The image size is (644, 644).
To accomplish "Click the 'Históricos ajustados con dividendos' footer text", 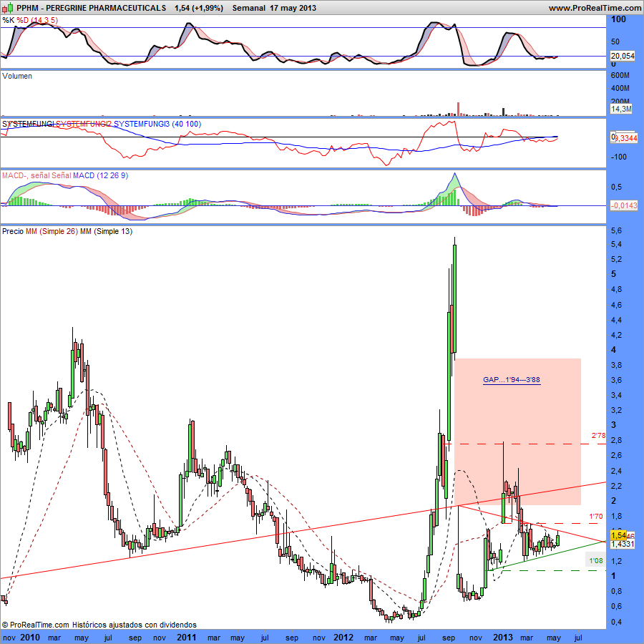I will 135,625.
